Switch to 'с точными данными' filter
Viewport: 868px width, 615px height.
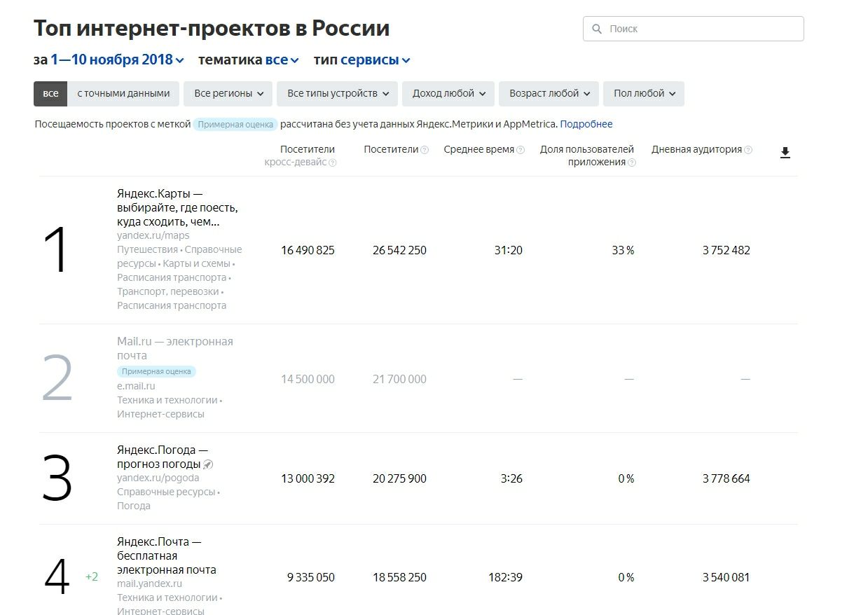coord(123,93)
